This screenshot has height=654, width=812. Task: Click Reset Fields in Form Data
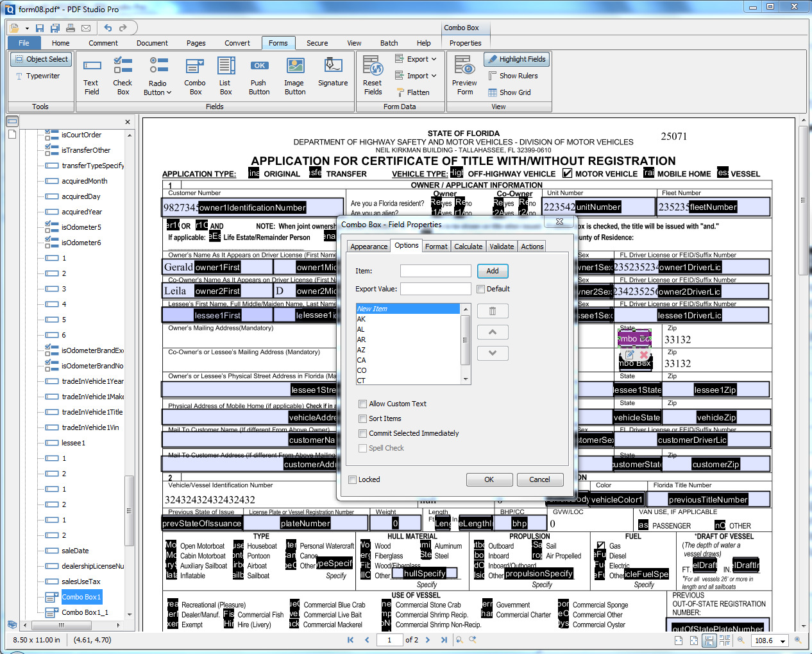click(x=373, y=76)
